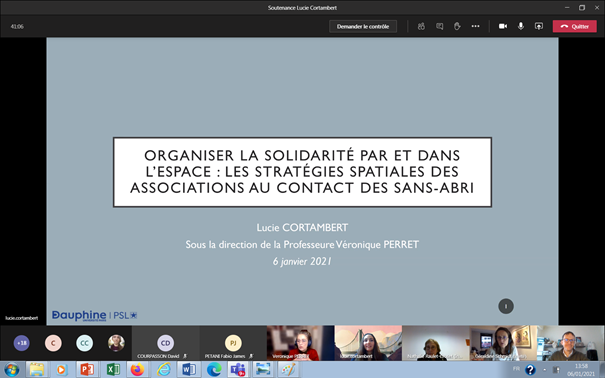Screen dimensions: 605x378
Task: Select Lucie Cortambert video tile
Action: pyautogui.click(x=368, y=343)
